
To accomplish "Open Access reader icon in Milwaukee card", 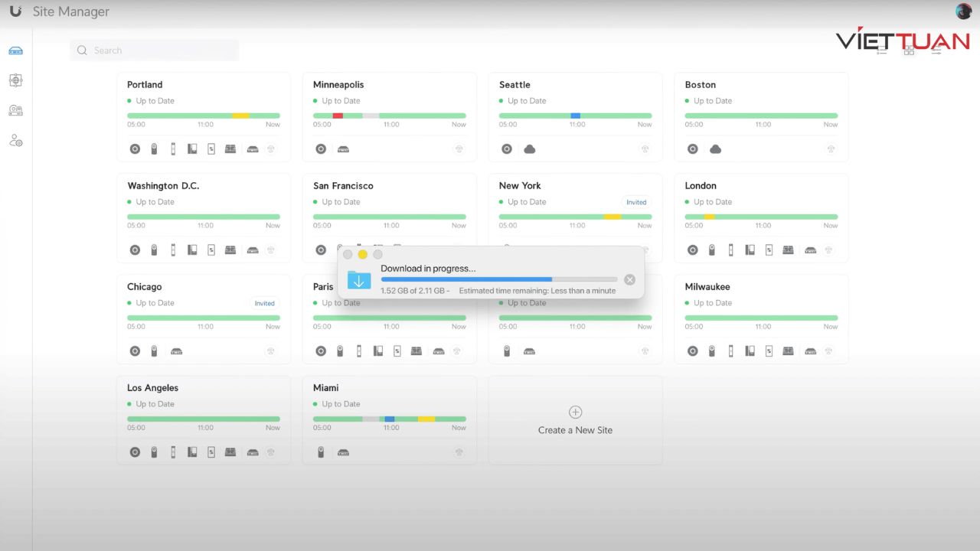I will coord(730,351).
